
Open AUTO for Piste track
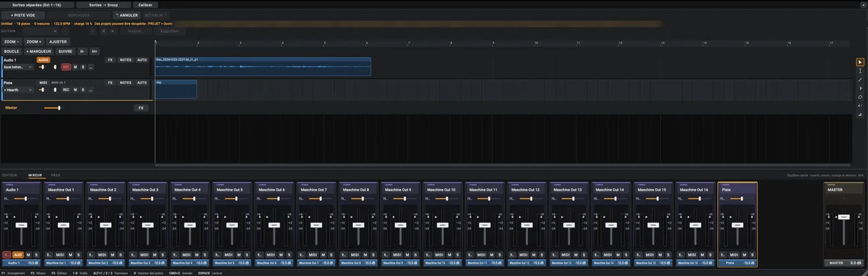pyautogui.click(x=142, y=83)
